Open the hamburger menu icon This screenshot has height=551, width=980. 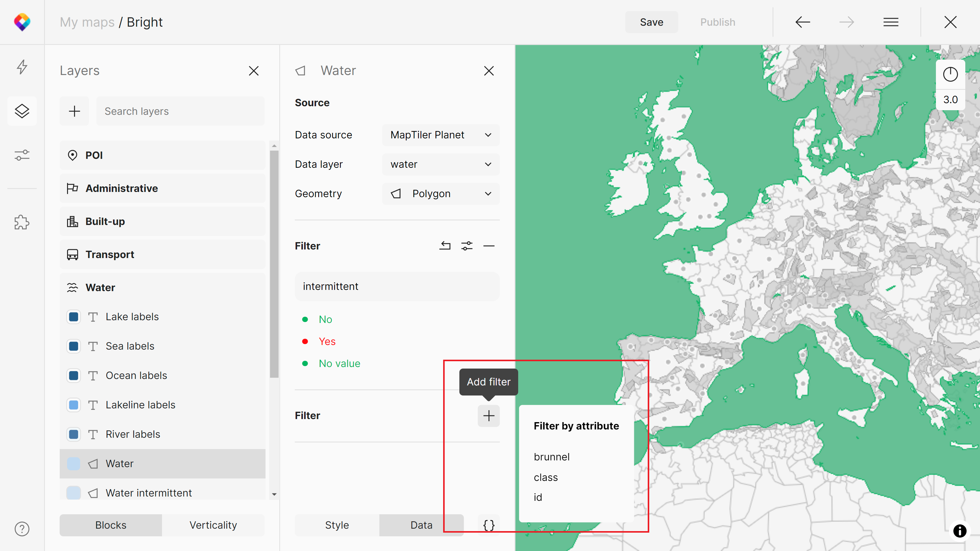(891, 22)
